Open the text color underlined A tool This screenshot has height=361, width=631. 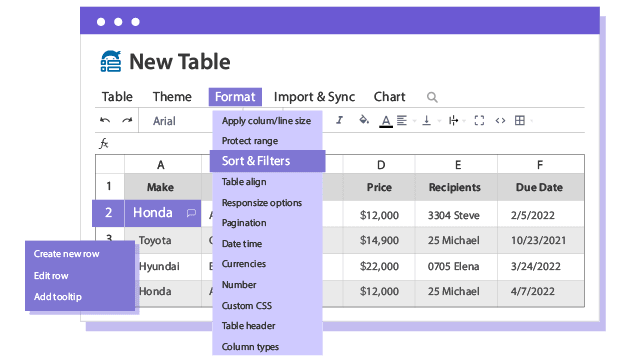click(x=386, y=121)
